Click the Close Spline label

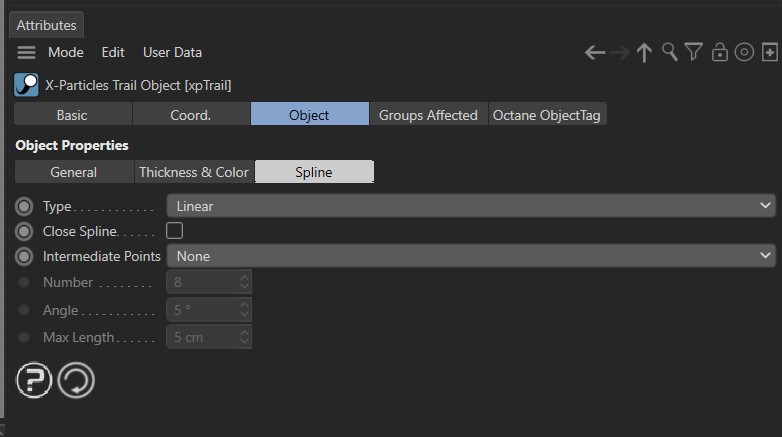point(80,231)
